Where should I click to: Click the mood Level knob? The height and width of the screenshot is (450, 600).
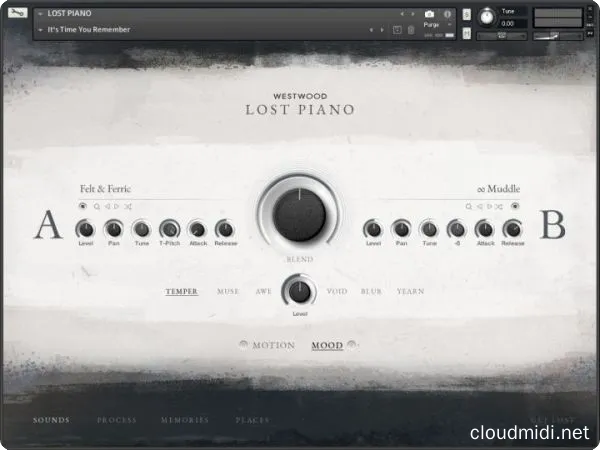299,292
